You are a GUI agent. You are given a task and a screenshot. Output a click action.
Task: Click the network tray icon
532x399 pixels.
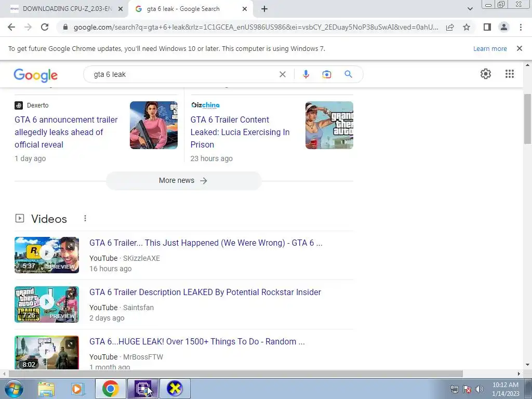(454, 389)
